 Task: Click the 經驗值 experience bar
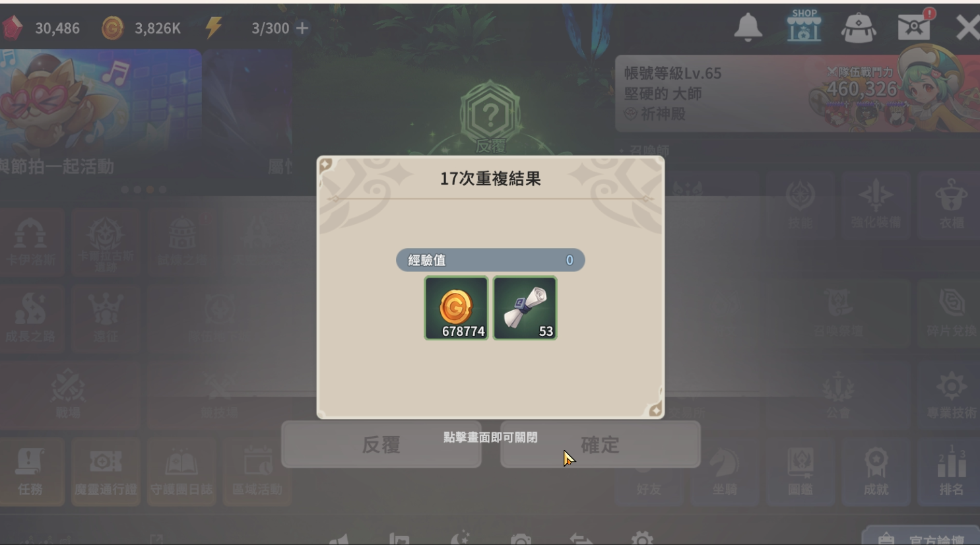490,260
